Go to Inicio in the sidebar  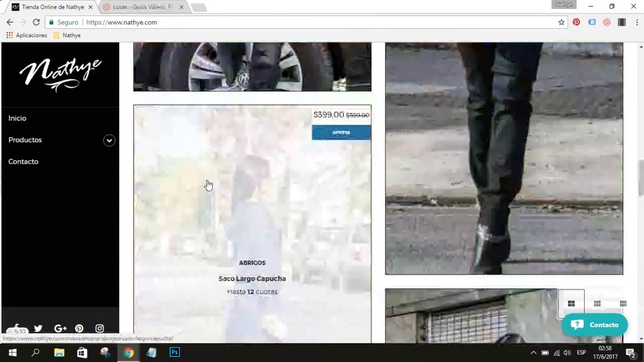click(x=17, y=118)
